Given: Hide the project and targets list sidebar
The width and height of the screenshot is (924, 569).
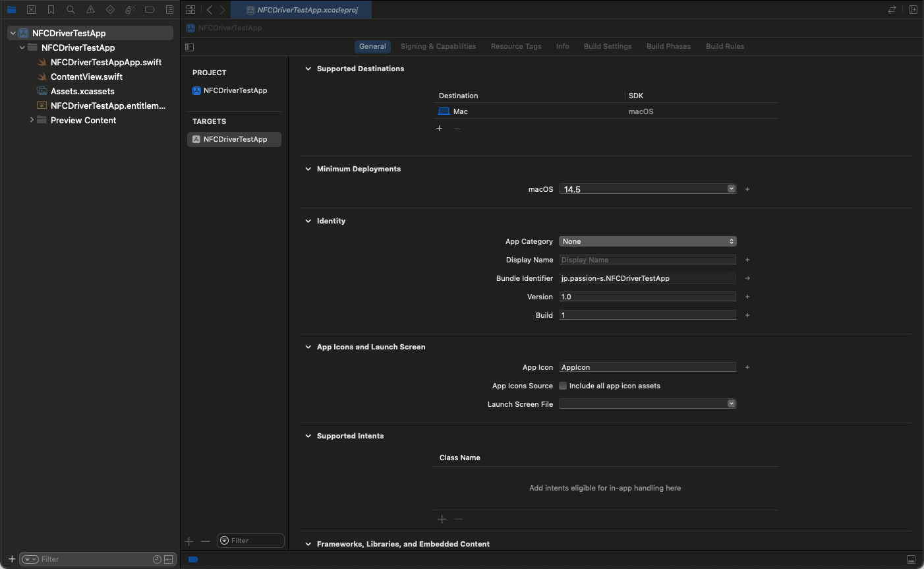Looking at the screenshot, I should point(190,47).
